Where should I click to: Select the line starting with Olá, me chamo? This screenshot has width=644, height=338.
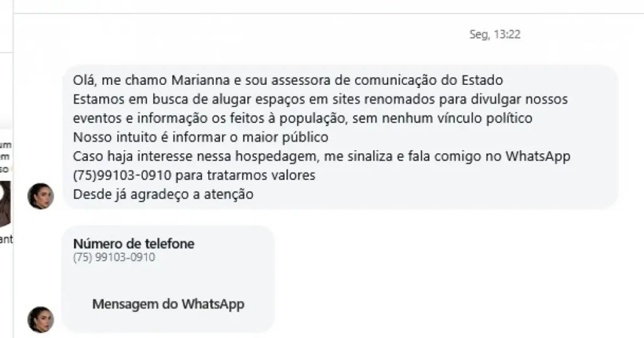click(x=288, y=80)
